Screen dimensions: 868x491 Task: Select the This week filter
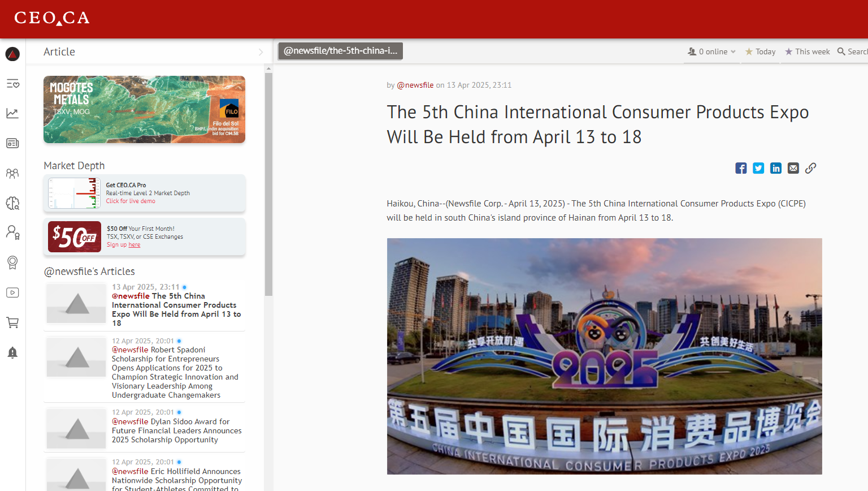pyautogui.click(x=807, y=51)
